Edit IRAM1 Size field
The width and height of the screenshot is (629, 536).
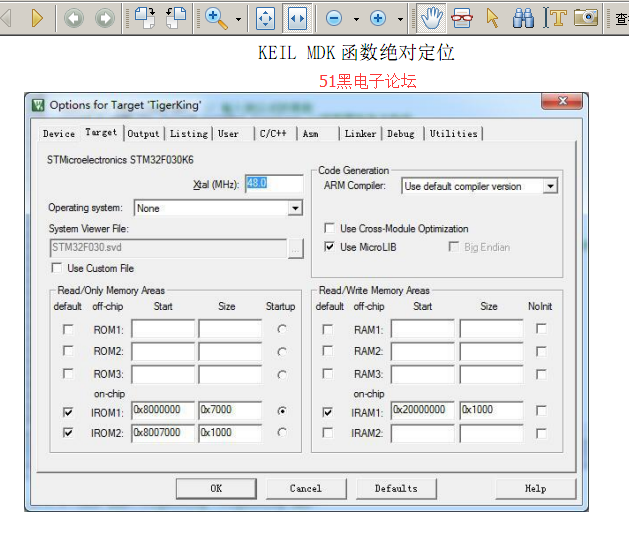click(491, 410)
